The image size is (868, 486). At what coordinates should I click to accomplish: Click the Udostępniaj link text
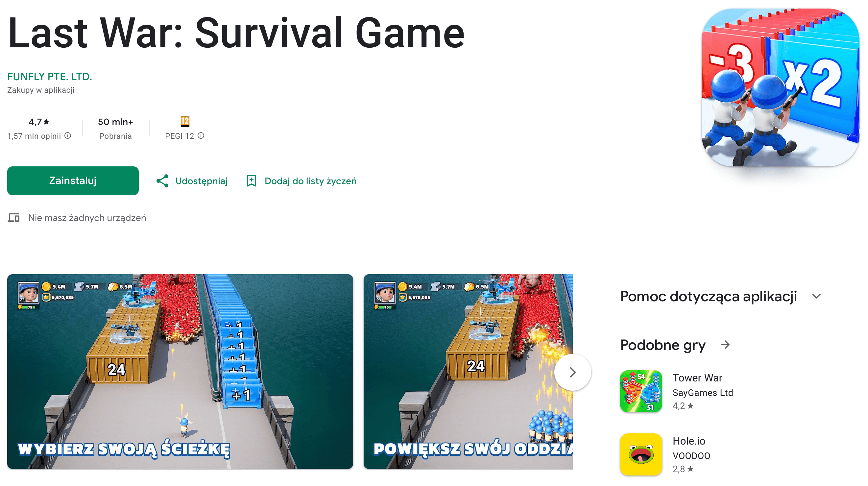pos(202,181)
